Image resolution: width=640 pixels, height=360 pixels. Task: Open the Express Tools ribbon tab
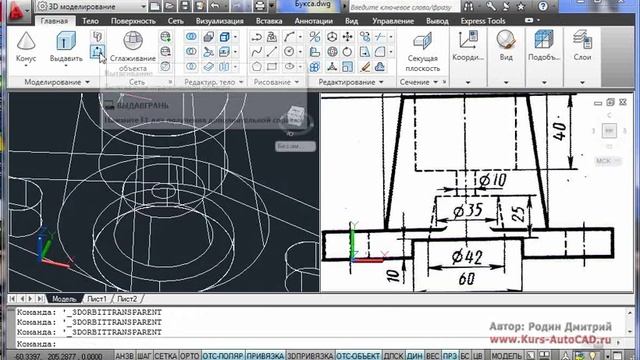point(483,21)
